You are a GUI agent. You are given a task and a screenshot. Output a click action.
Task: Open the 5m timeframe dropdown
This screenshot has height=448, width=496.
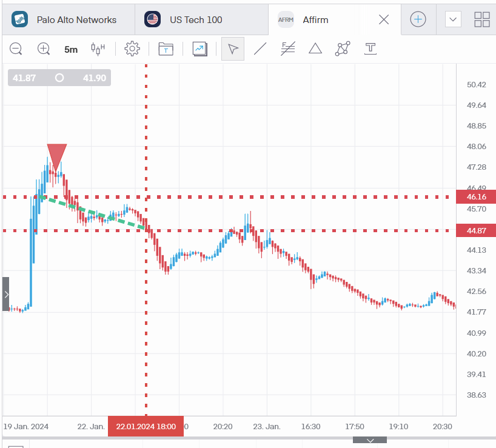click(71, 50)
